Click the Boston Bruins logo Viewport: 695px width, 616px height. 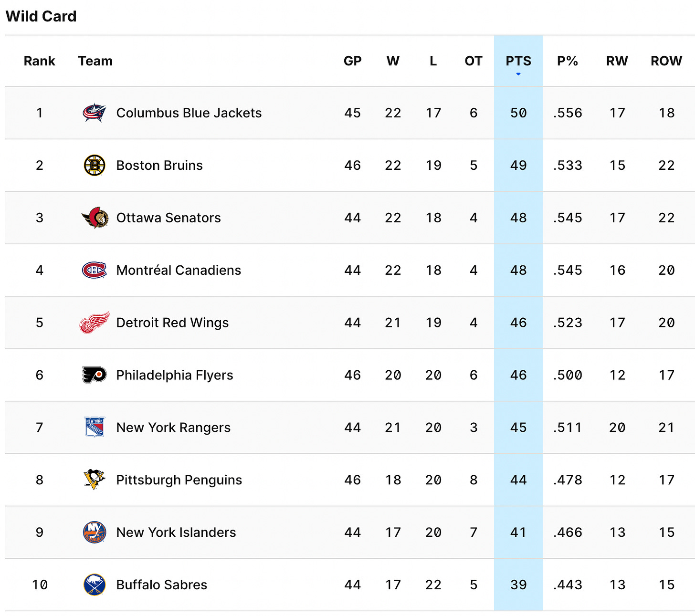click(x=95, y=166)
